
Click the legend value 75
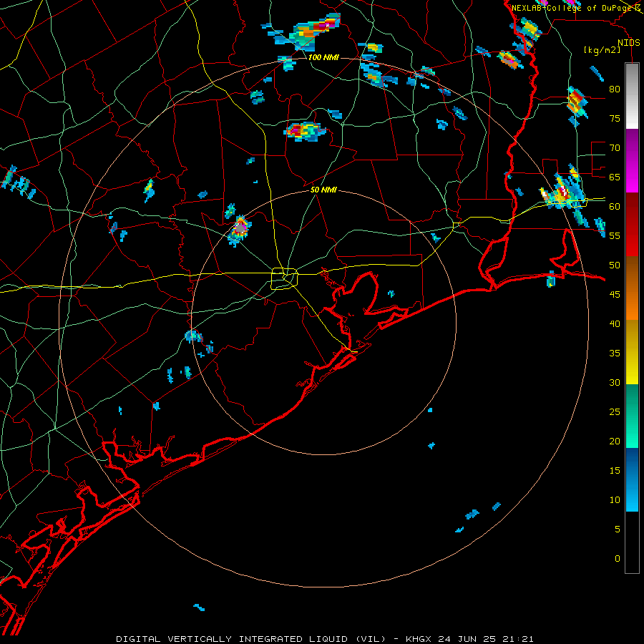coord(615,118)
